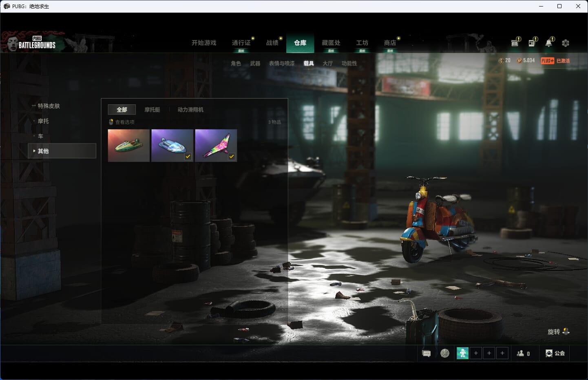588x380 pixels.
Task: Click the 已激活 activated label
Action: coord(563,61)
